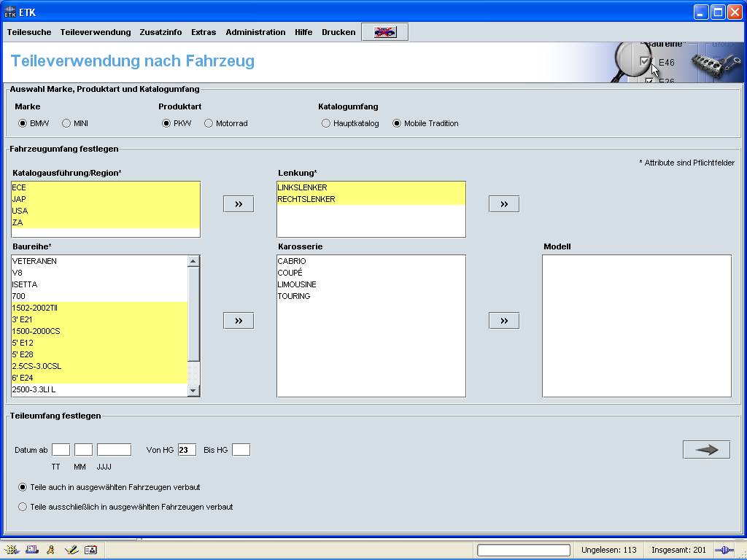Select 5' E28 in Baureihe list
The height and width of the screenshot is (560, 747).
tap(99, 354)
